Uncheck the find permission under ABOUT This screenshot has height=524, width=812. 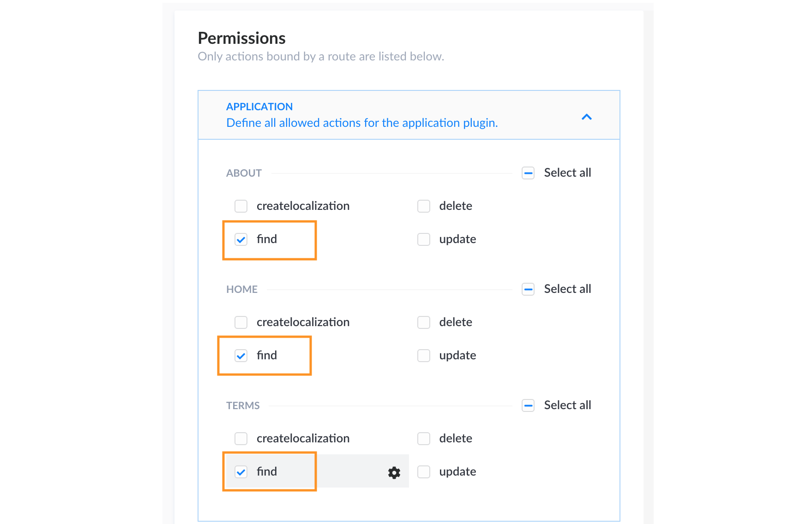241,239
